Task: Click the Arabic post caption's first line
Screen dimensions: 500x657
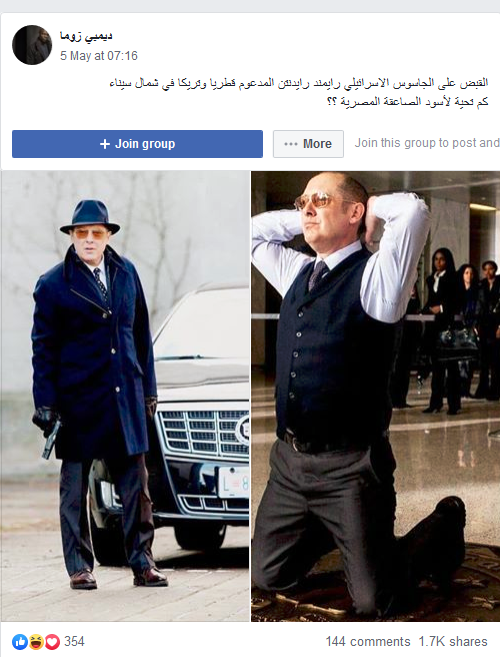Action: (x=298, y=83)
